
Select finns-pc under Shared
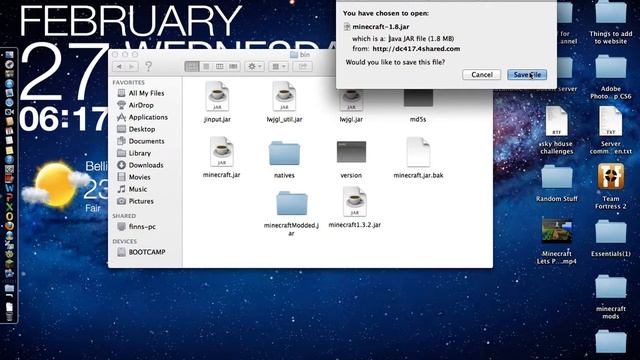[x=137, y=227]
